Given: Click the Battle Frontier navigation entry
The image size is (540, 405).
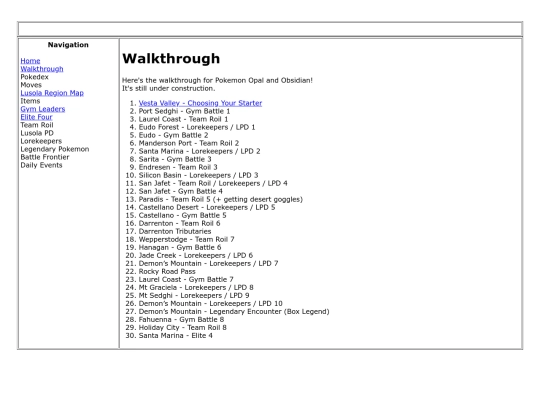Looking at the screenshot, I should tap(45, 157).
